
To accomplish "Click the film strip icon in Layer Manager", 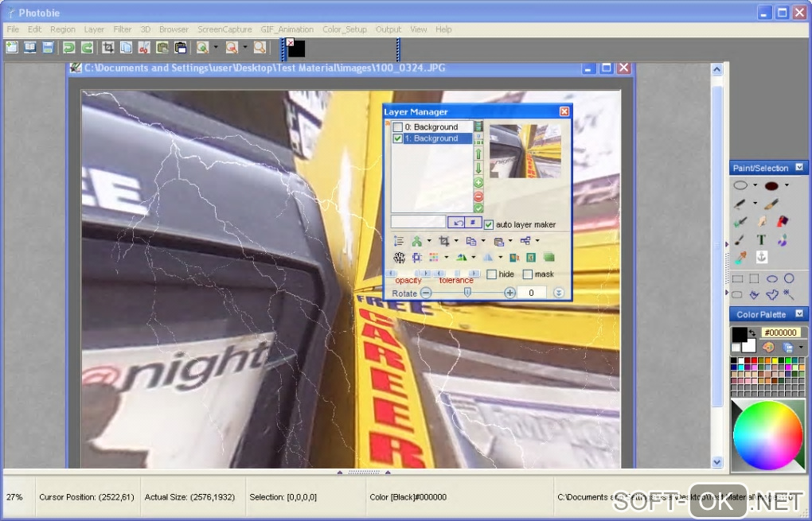I will click(478, 126).
